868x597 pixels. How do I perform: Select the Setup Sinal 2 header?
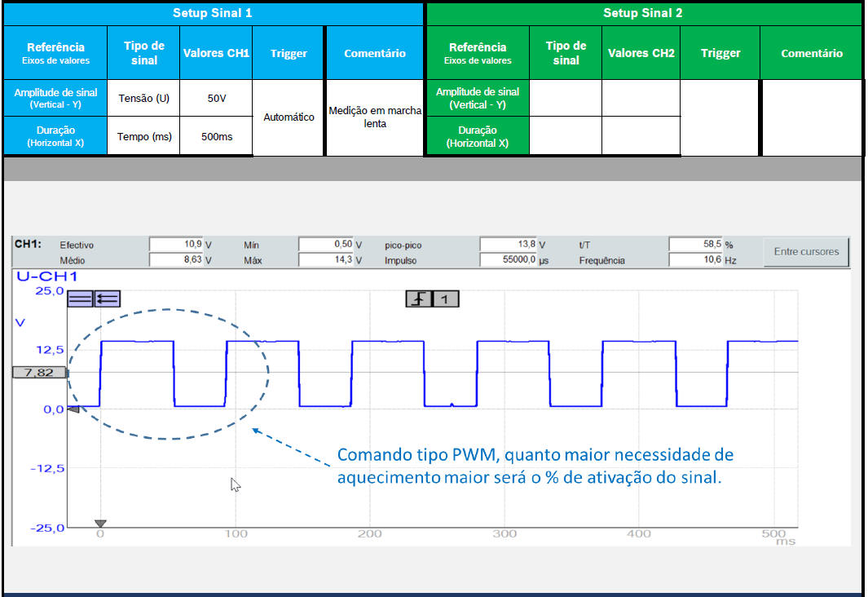coord(643,13)
